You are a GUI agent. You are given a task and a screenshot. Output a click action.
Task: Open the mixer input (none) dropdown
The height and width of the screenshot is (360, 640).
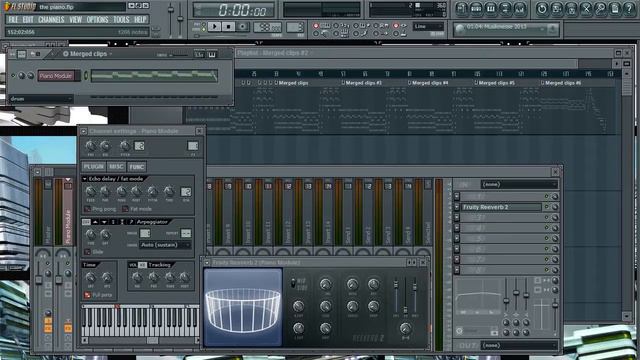point(519,184)
